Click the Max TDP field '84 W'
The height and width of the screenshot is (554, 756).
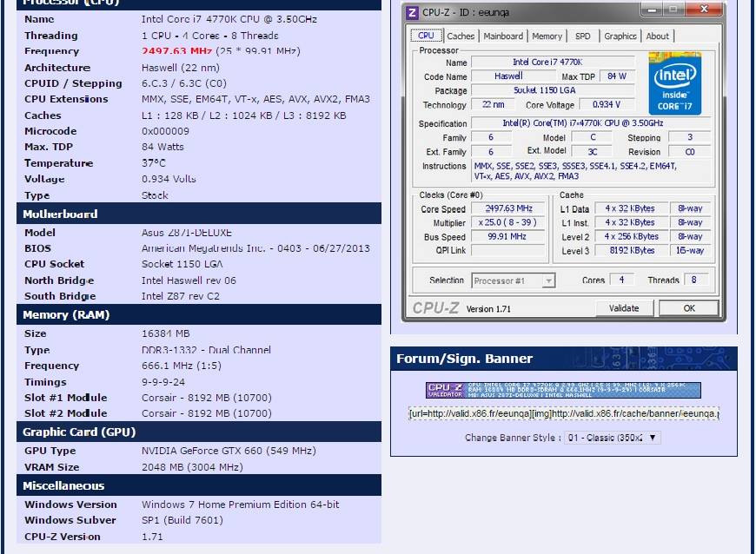(617, 76)
